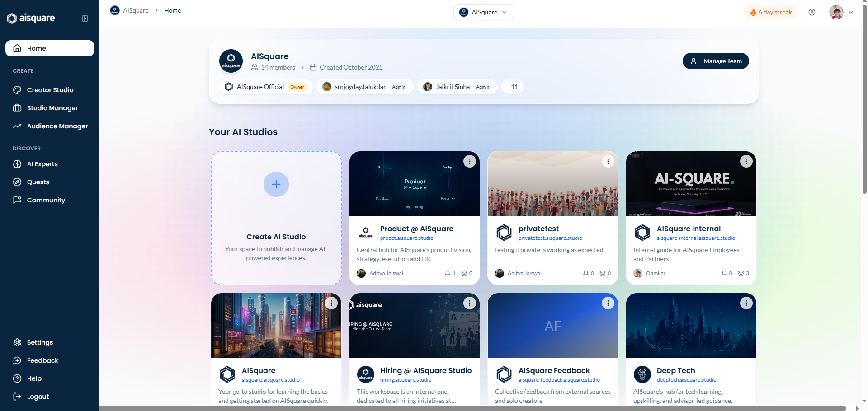
Task: Select Home in the sidebar navigation
Action: pyautogui.click(x=50, y=48)
